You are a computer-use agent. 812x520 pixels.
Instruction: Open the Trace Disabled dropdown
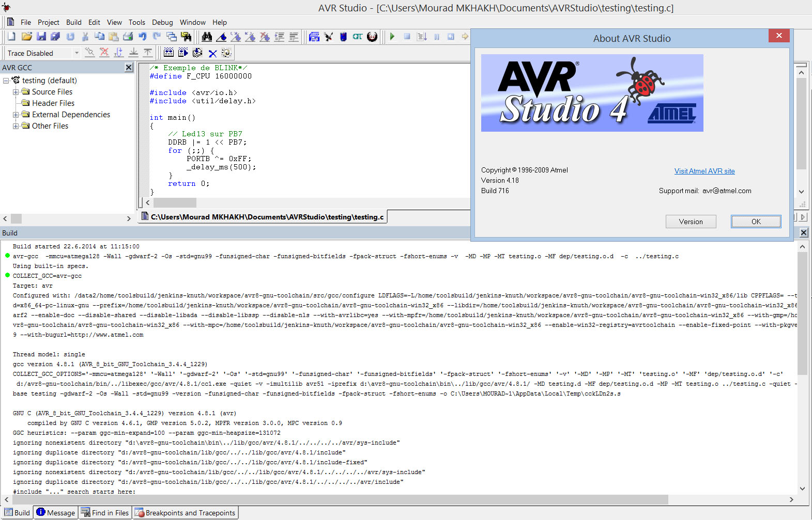(76, 53)
